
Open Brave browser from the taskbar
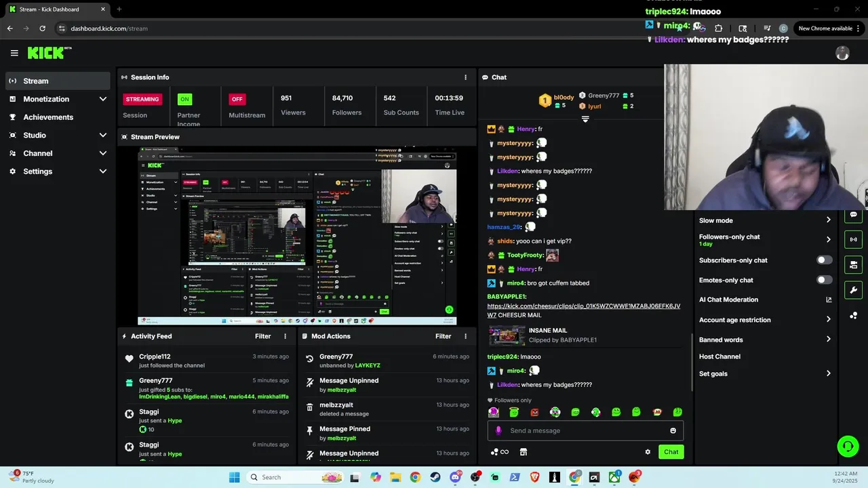pos(534,477)
